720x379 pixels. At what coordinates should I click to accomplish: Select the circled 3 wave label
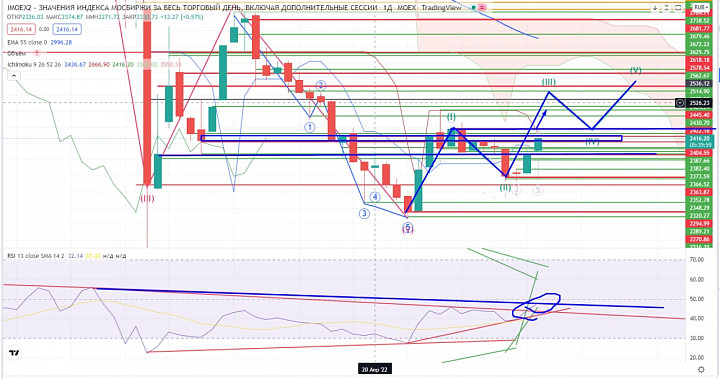(365, 213)
